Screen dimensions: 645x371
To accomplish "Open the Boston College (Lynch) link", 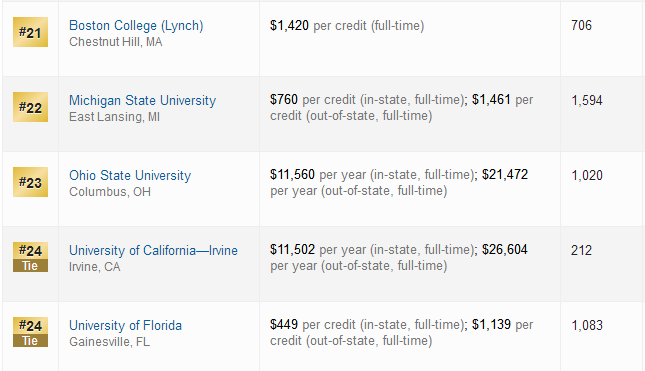I will pyautogui.click(x=136, y=26).
